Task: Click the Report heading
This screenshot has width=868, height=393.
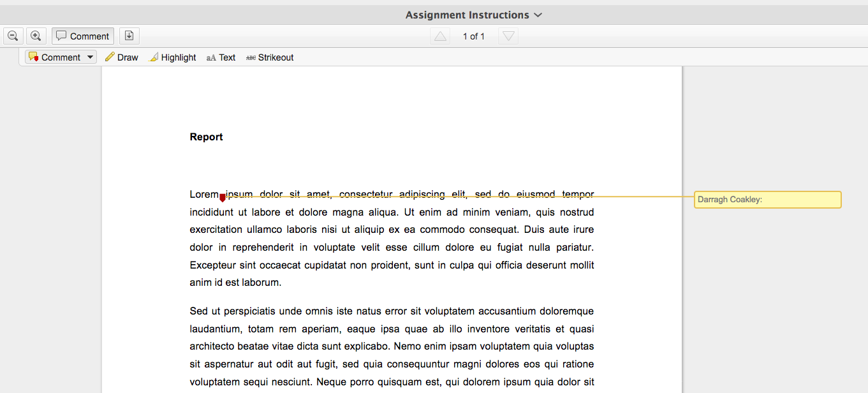Action: point(207,137)
